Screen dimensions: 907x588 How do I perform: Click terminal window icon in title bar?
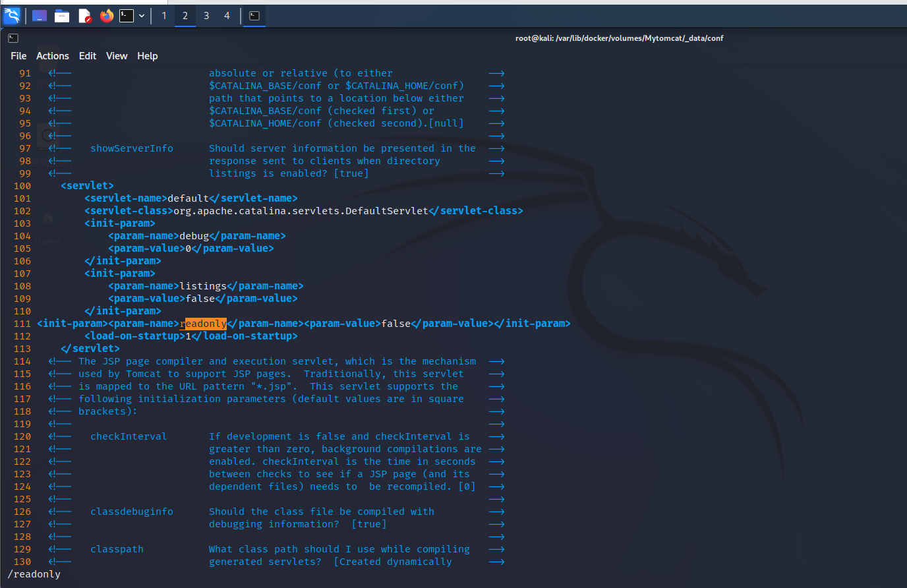coord(13,38)
